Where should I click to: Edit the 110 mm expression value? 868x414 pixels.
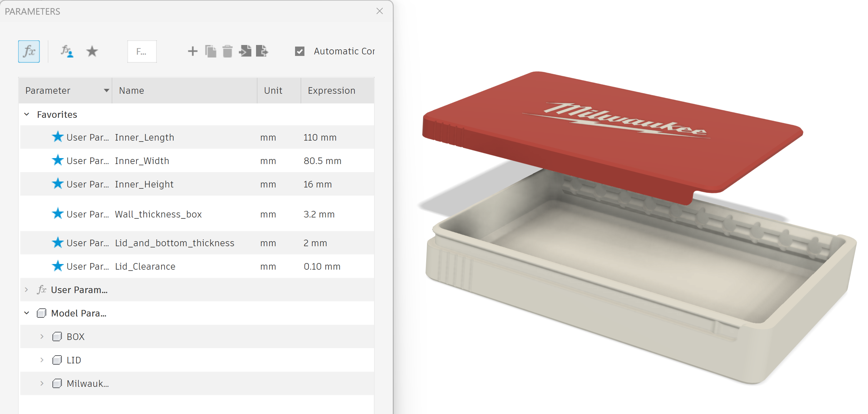pos(320,137)
